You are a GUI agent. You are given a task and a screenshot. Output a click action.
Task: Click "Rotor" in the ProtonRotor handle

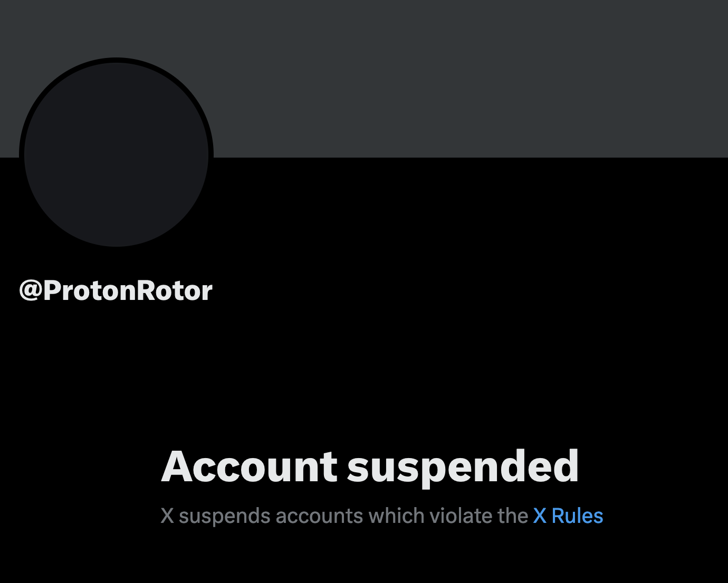(x=175, y=290)
